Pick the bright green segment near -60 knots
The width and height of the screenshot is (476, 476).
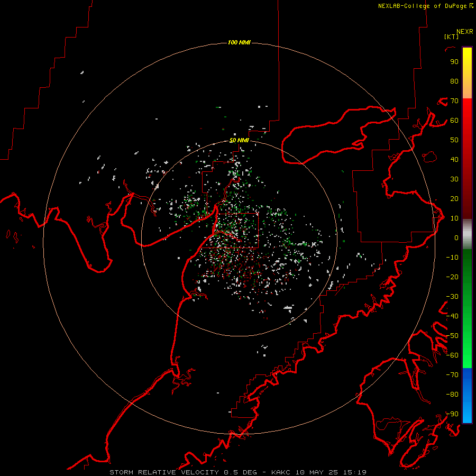click(x=467, y=356)
